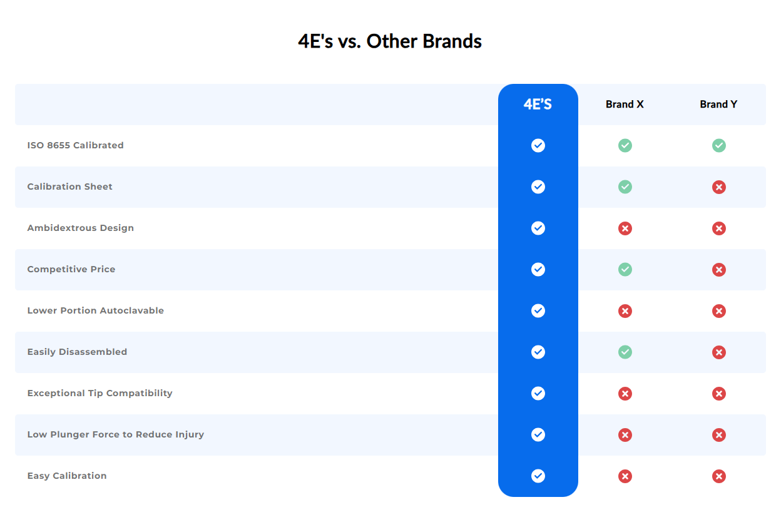Select the Brand Y column header
Image resolution: width=771 pixels, height=532 pixels.
(718, 105)
